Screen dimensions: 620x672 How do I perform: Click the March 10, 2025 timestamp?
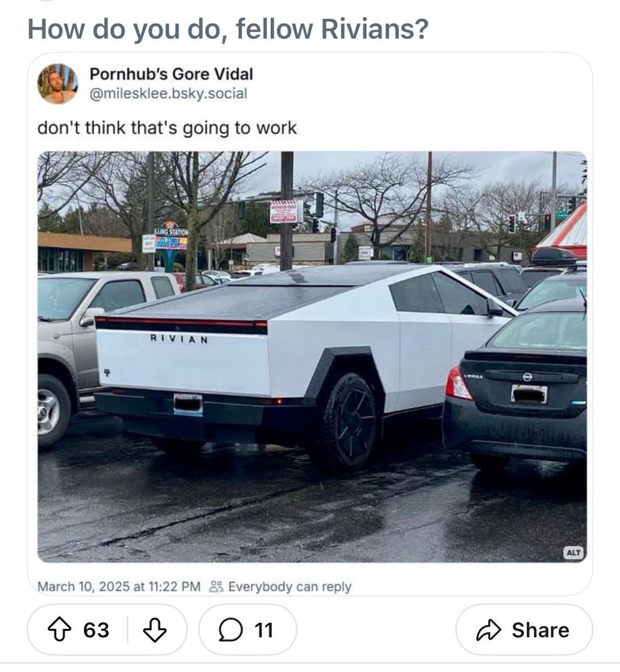tap(119, 586)
